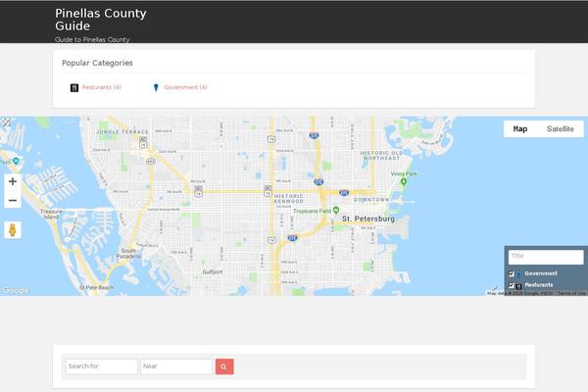Click the Downtown map label
Image resolution: width=588 pixels, height=392 pixels.
pos(371,200)
